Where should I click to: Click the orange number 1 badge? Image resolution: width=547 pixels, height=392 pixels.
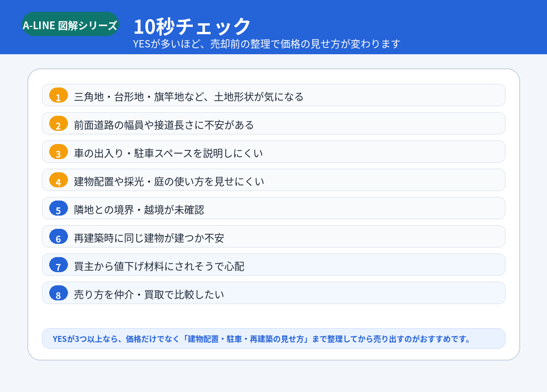pos(58,95)
